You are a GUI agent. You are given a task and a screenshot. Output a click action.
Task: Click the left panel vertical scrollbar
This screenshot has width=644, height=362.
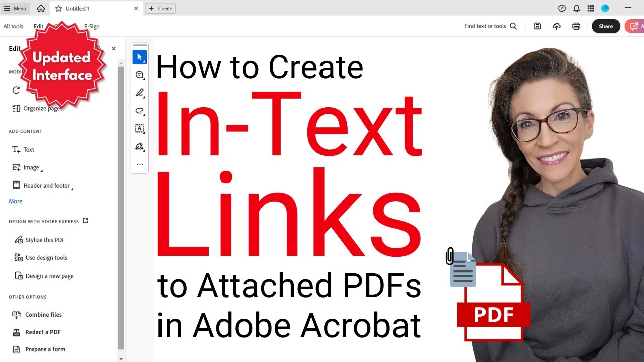(121, 208)
